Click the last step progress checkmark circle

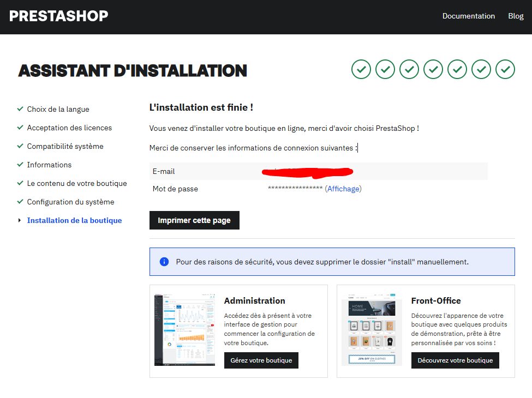pyautogui.click(x=505, y=69)
